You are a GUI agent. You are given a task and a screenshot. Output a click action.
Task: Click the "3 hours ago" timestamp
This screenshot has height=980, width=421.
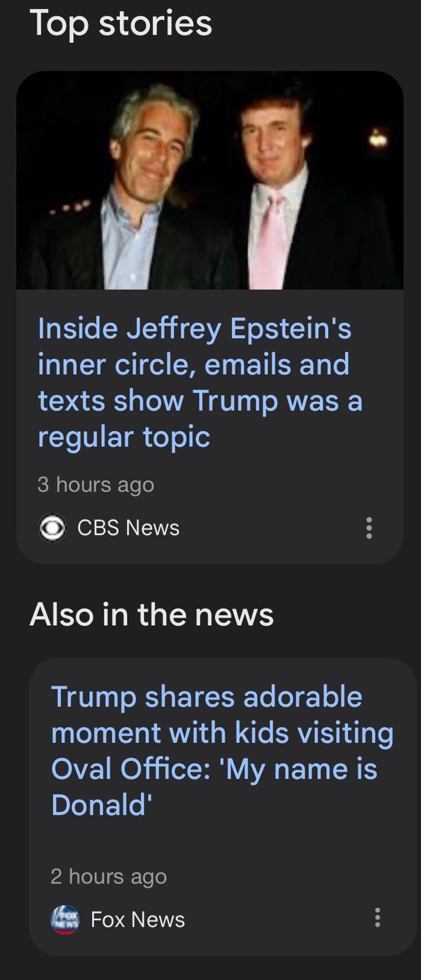96,485
